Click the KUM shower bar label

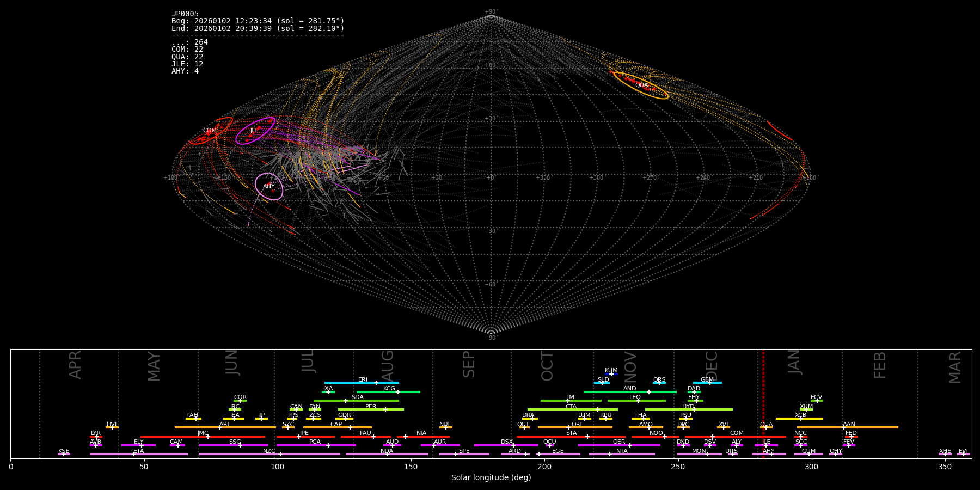pos(611,371)
